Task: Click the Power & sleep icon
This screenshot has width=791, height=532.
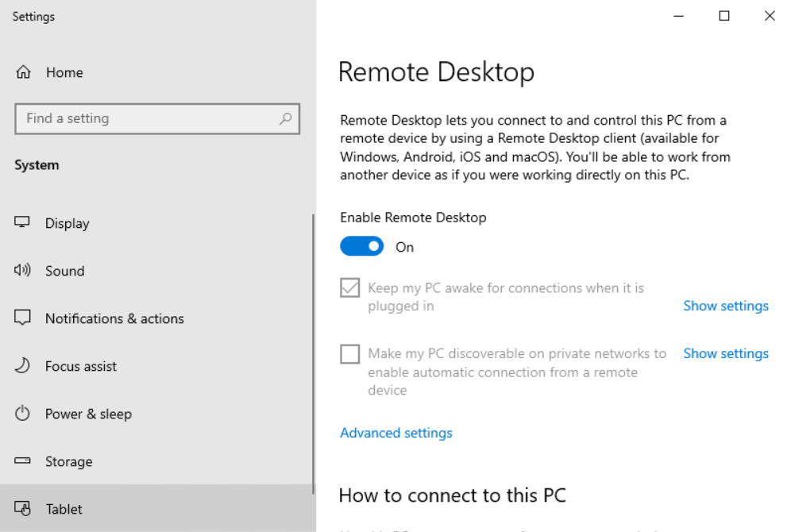Action: (22, 414)
